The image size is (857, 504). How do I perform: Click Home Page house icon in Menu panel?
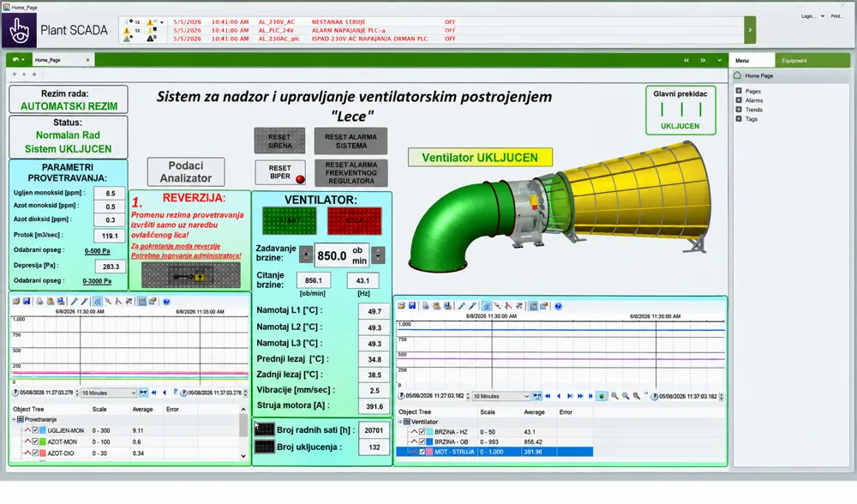737,75
